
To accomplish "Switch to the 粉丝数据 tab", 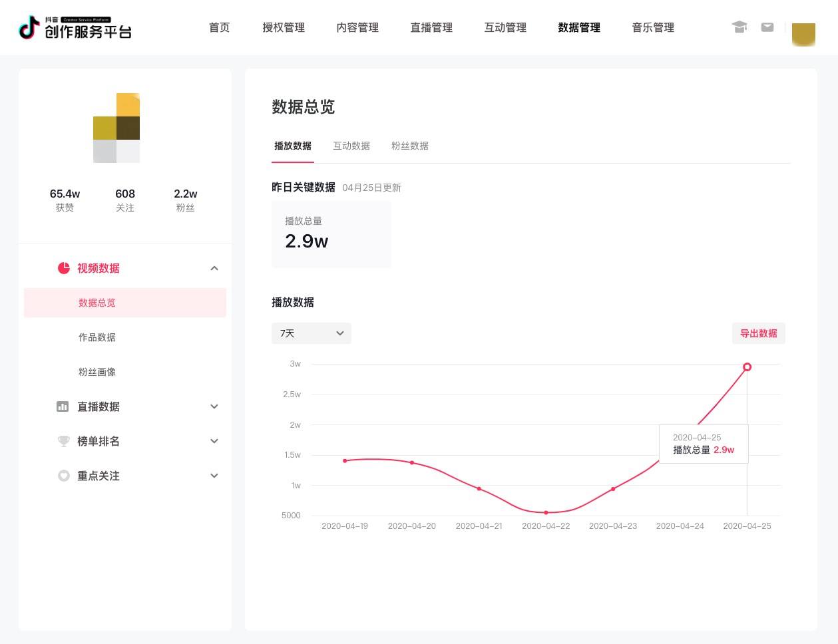I will point(409,146).
